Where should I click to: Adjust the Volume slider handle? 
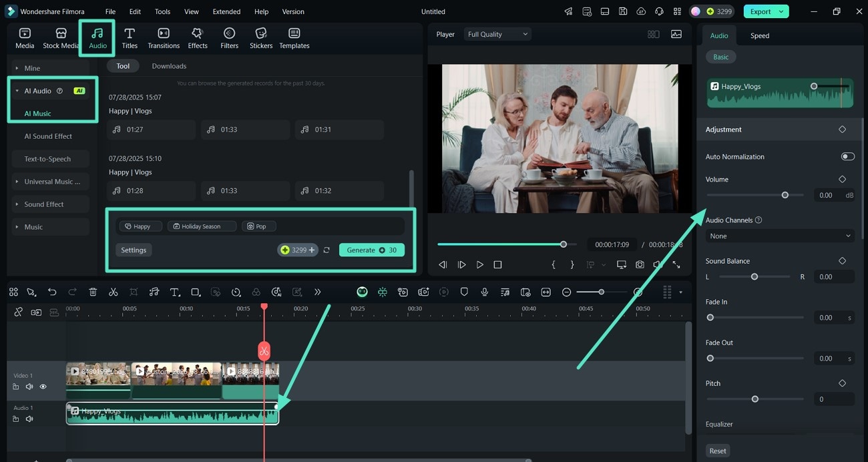point(785,195)
